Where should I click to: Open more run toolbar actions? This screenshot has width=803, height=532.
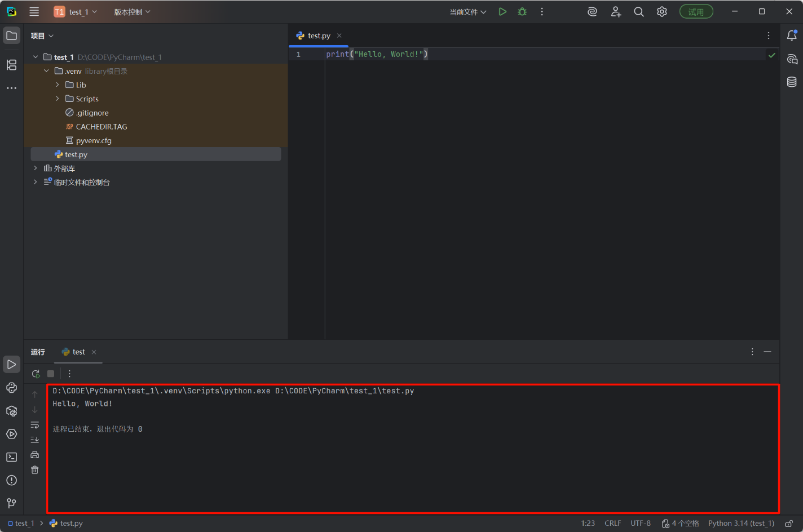[x=69, y=374]
